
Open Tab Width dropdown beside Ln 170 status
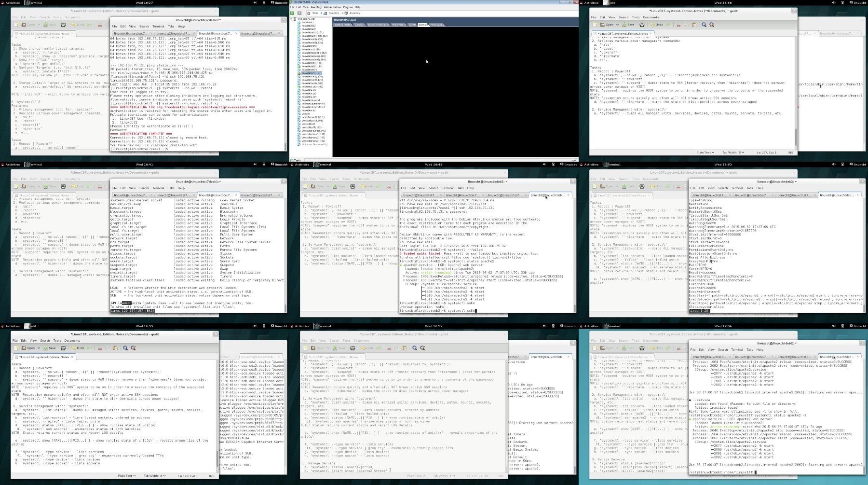tap(154, 476)
